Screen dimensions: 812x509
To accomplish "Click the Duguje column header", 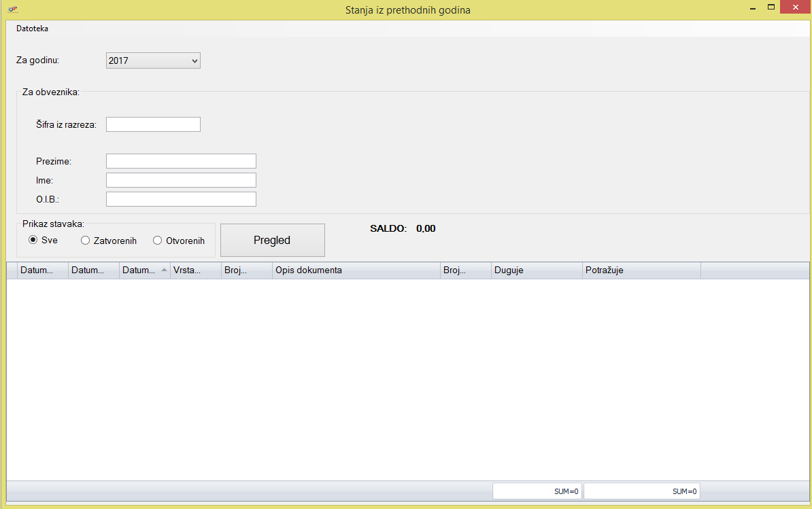I will (x=537, y=270).
